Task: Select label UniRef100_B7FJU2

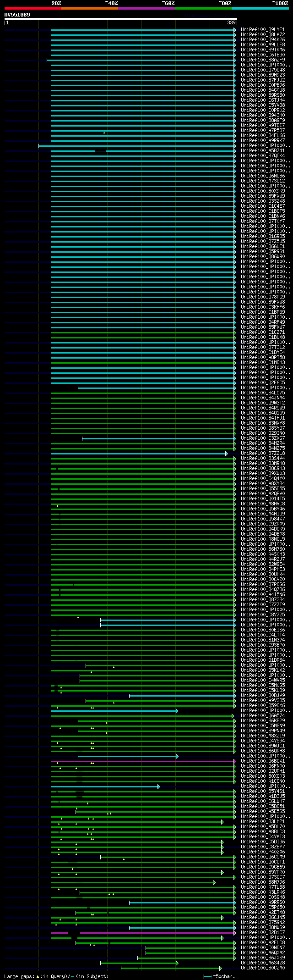Action: point(263,80)
